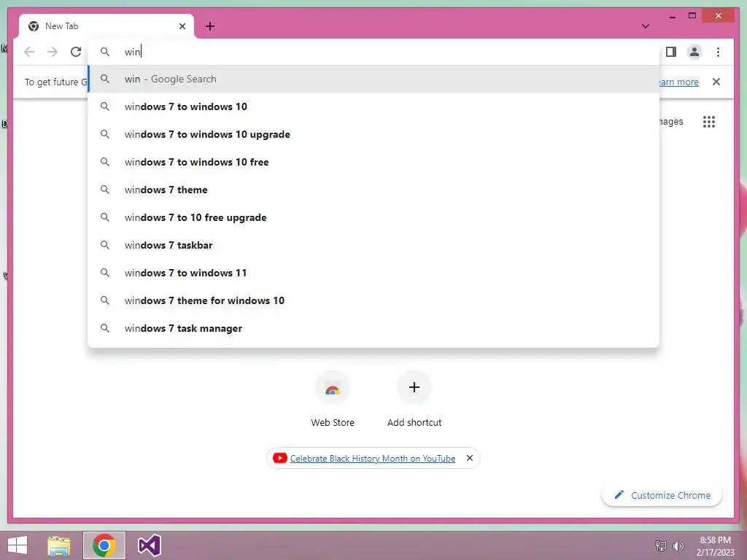747x560 pixels.
Task: Pick 'windows 7 to windows 10 upgrade' suggestion
Action: coord(374,134)
